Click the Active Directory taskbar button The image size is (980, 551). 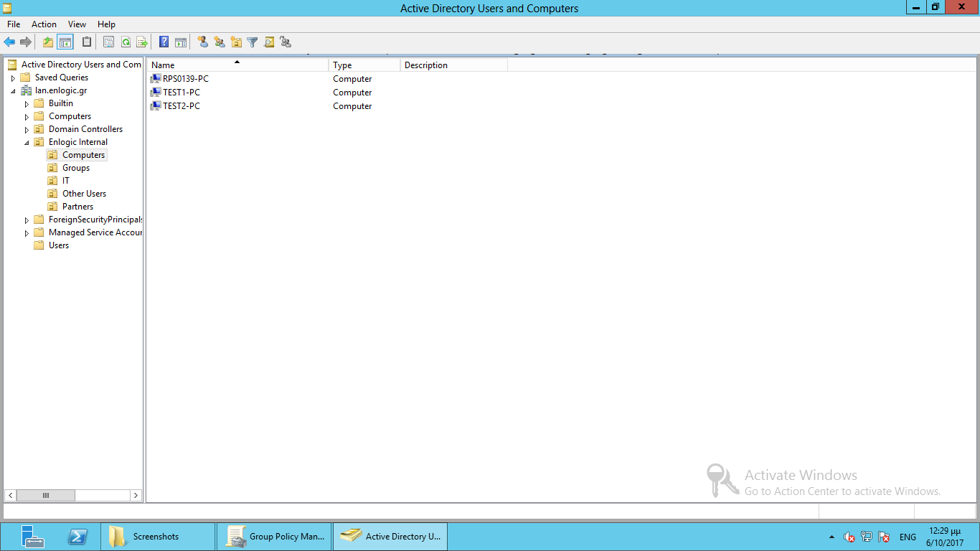391,537
